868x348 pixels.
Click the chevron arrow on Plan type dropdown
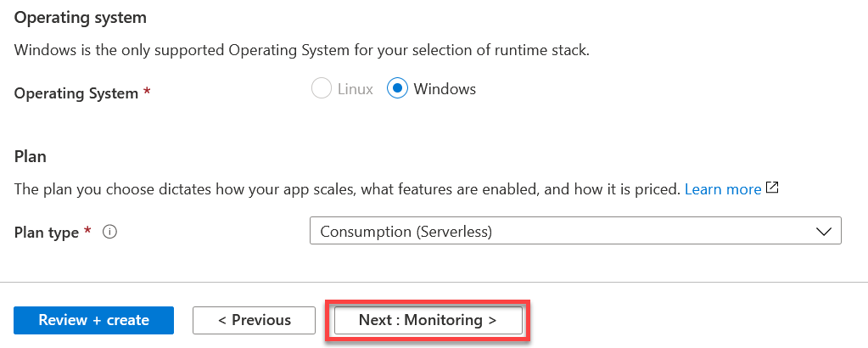click(824, 232)
